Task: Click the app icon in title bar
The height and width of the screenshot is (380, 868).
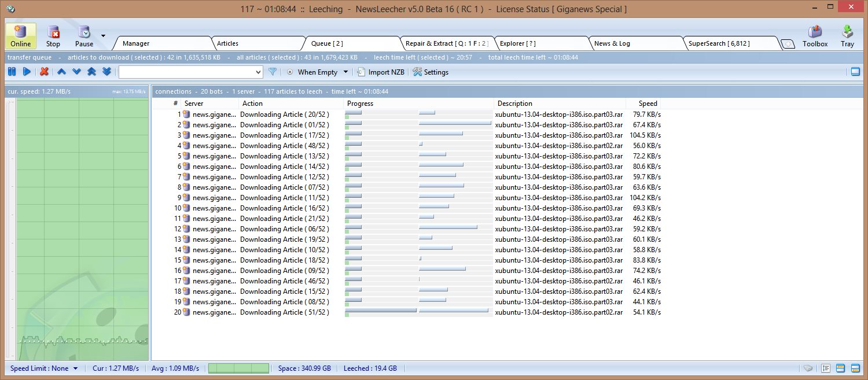Action: (x=12, y=9)
